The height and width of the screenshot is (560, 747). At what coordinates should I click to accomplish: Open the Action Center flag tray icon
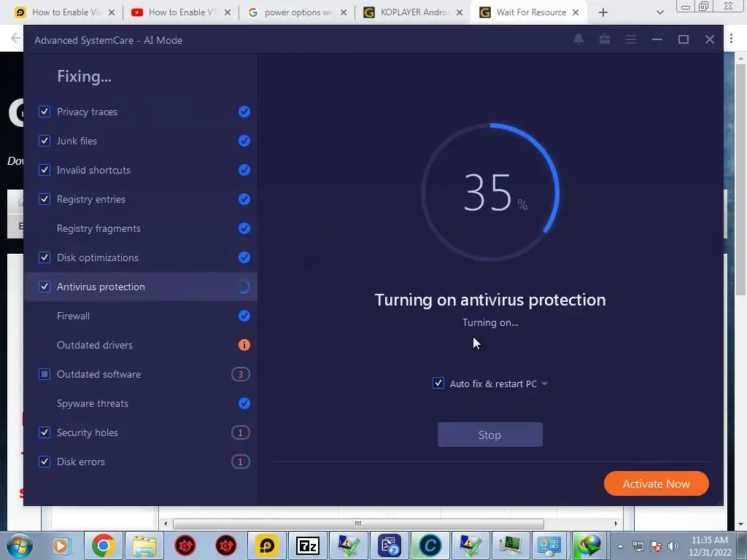656,546
